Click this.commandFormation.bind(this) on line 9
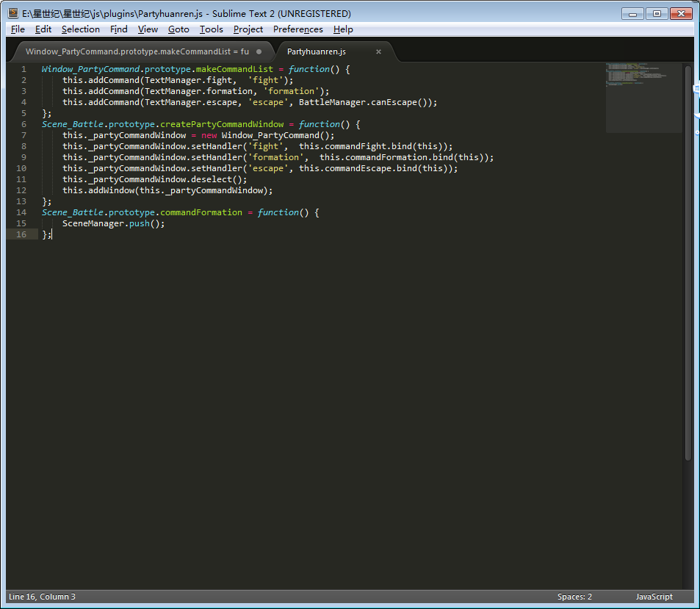This screenshot has width=700, height=609. tap(405, 157)
